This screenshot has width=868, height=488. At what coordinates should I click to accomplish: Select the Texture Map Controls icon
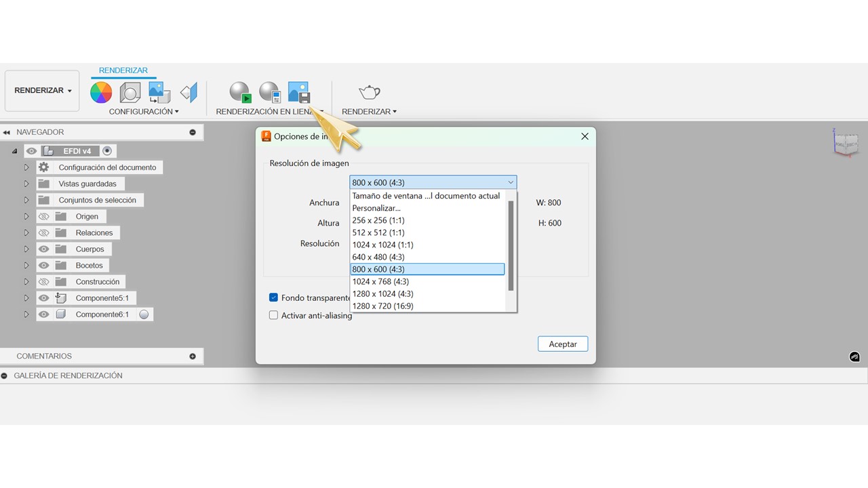[x=189, y=92]
